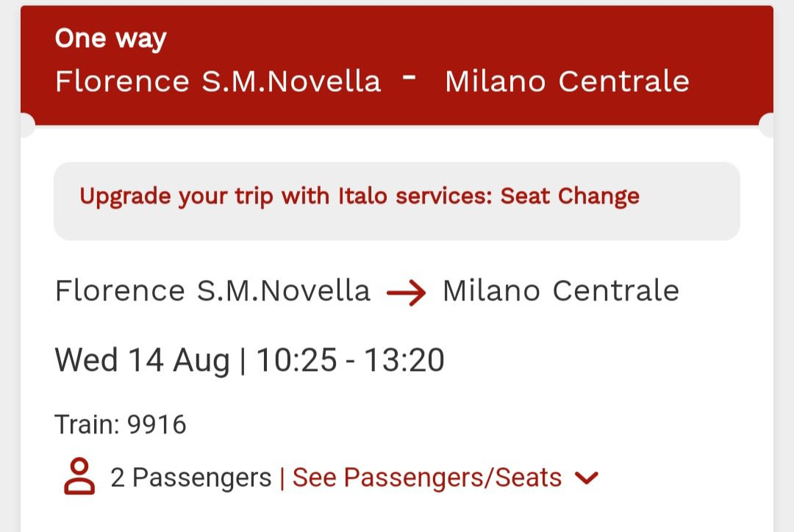Click the Wed 14 Aug travel date
This screenshot has height=532, width=794.
142,360
